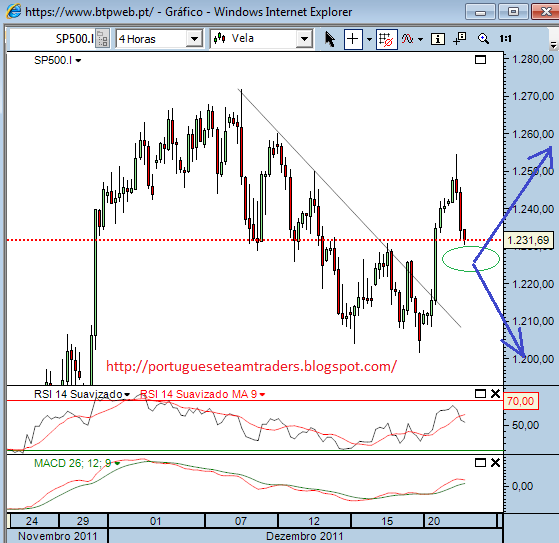The image size is (559, 543).
Task: Click the 12 date marker on timeline
Action: [314, 521]
